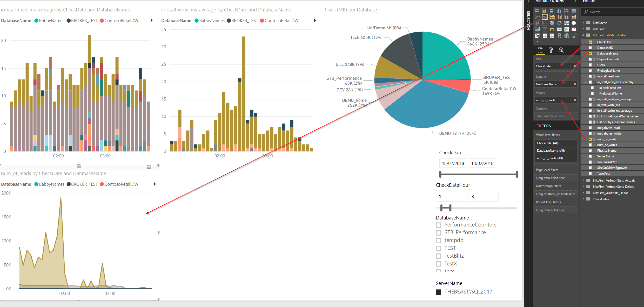
Task: Pick the pie chart visualization icon
Action: click(x=552, y=23)
